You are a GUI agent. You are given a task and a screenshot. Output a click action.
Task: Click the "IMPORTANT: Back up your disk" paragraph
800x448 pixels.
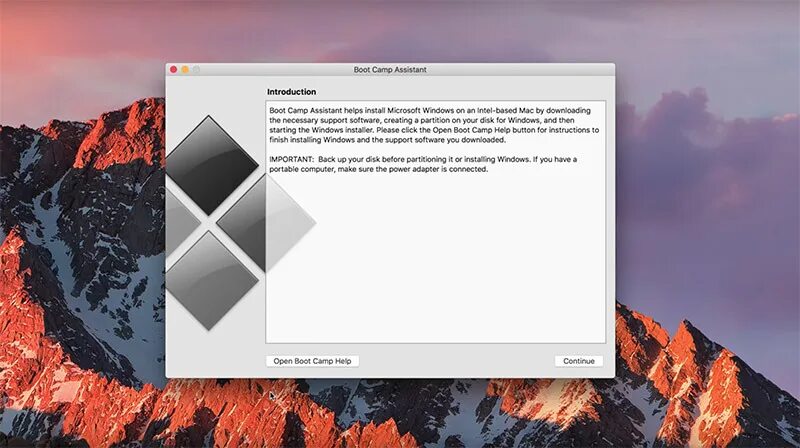tap(423, 164)
